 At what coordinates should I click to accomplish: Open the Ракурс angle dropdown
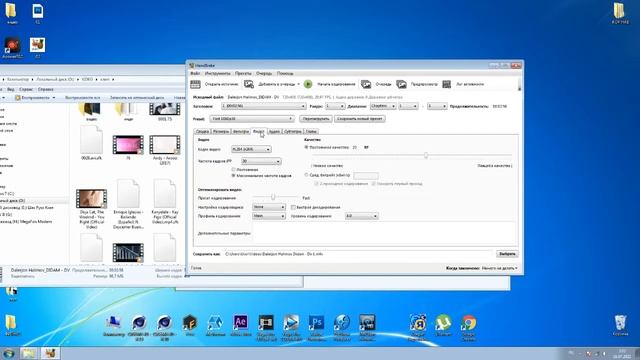[x=335, y=106]
